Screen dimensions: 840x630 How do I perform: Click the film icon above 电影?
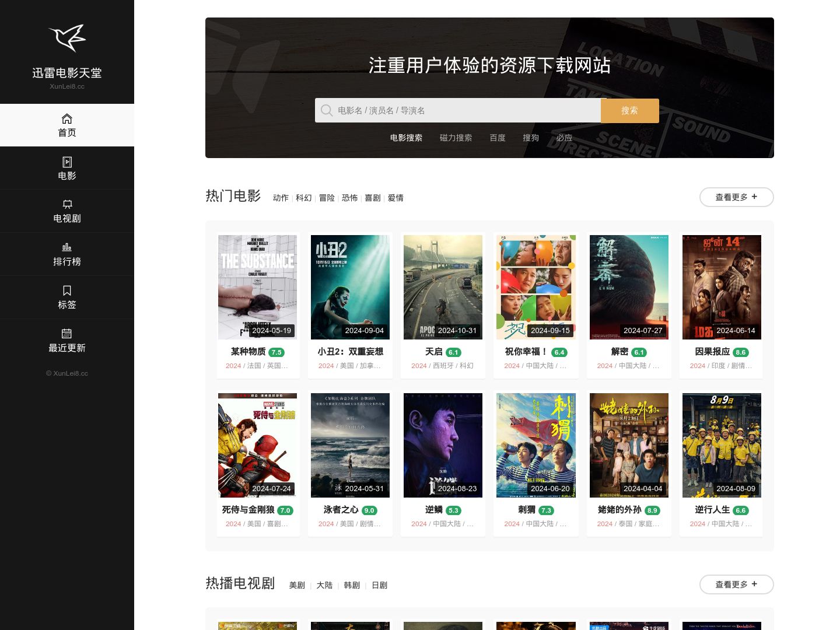[x=67, y=162]
